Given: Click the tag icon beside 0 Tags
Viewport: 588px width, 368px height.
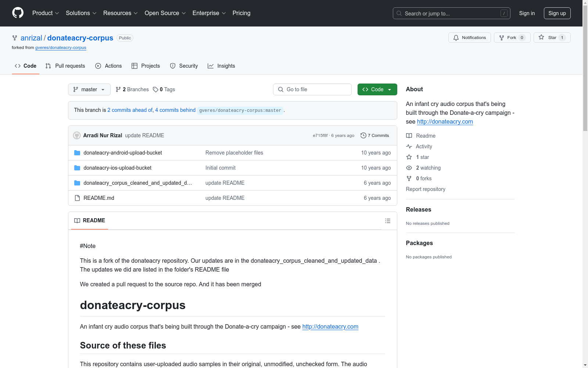Looking at the screenshot, I should 155,89.
